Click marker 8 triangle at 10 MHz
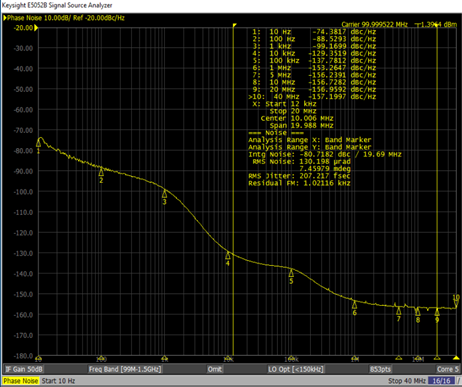Screen dimensions: 462x387 tap(418, 312)
